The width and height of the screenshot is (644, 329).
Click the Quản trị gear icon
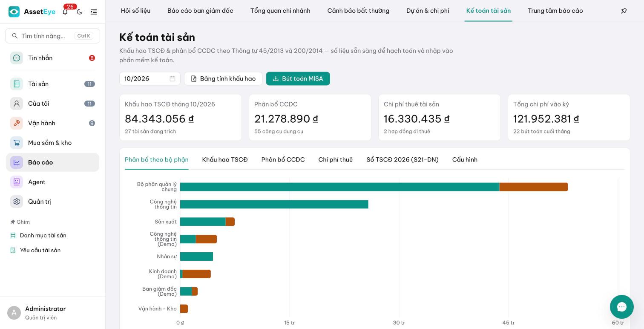[17, 202]
